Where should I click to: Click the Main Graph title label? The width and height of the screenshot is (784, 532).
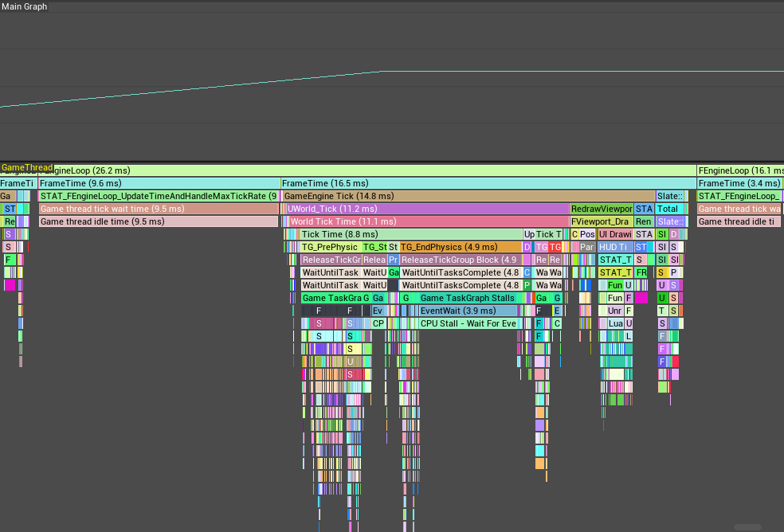25,6
